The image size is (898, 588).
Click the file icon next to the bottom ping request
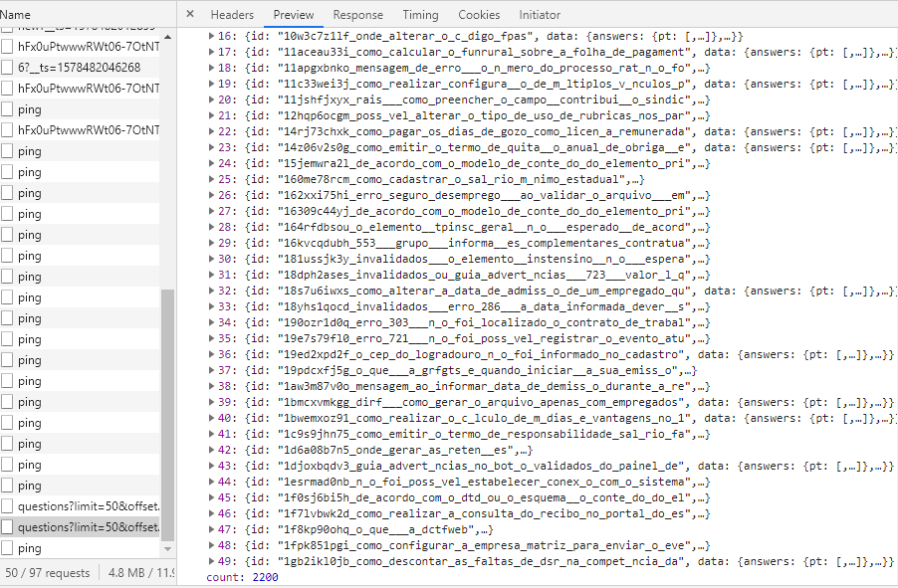coord(9,548)
